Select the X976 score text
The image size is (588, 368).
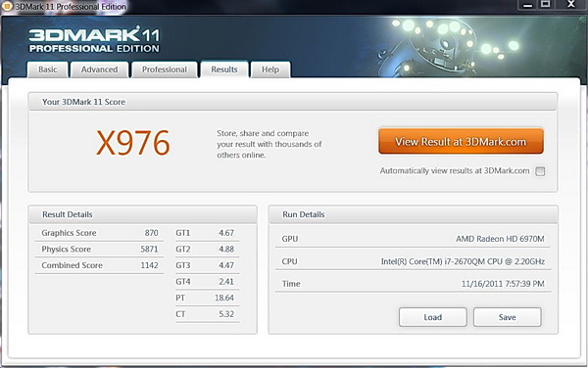(x=133, y=143)
